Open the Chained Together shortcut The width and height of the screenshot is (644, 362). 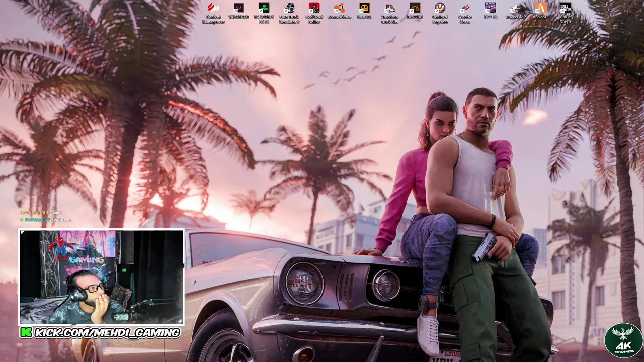(x=440, y=13)
